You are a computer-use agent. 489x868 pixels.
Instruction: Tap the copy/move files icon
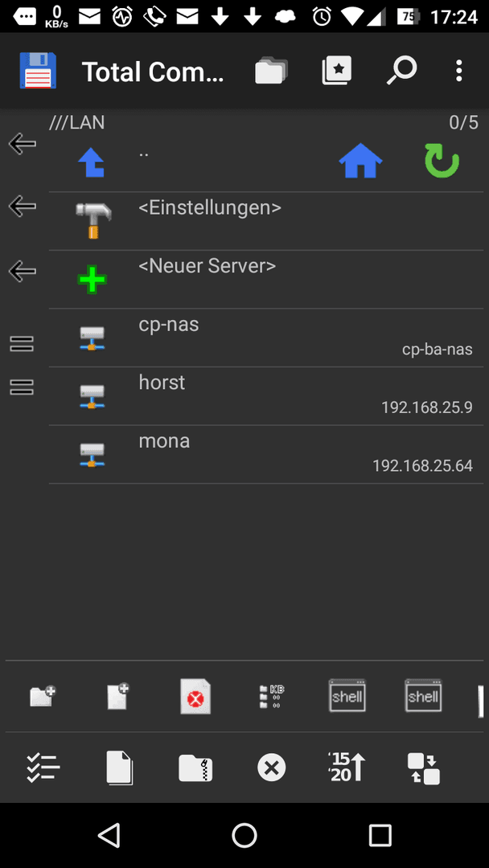(x=120, y=768)
